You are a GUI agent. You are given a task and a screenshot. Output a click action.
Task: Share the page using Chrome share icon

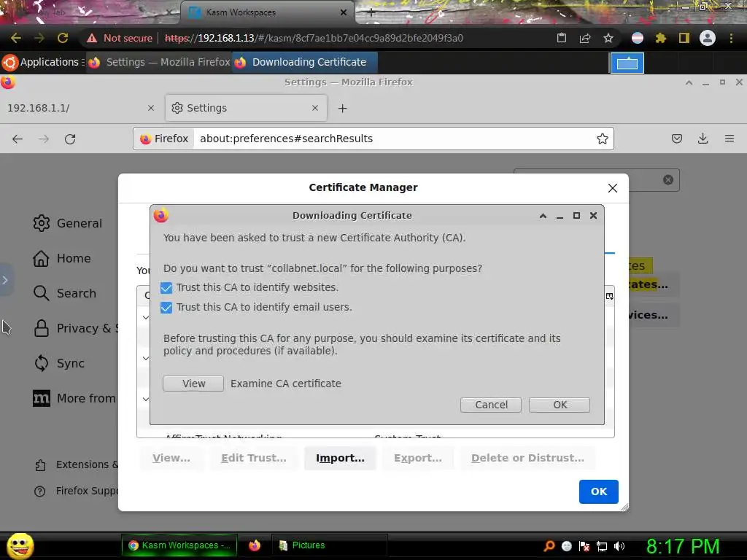pos(585,38)
